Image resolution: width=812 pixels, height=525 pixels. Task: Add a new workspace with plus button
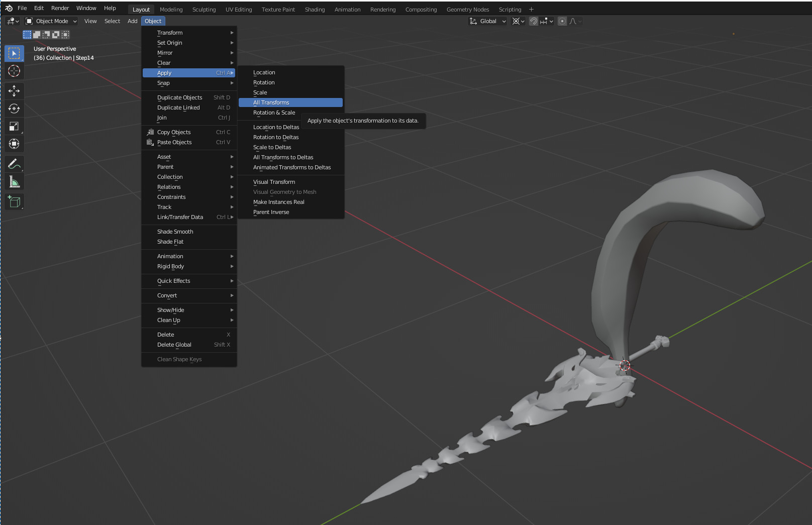(x=531, y=10)
